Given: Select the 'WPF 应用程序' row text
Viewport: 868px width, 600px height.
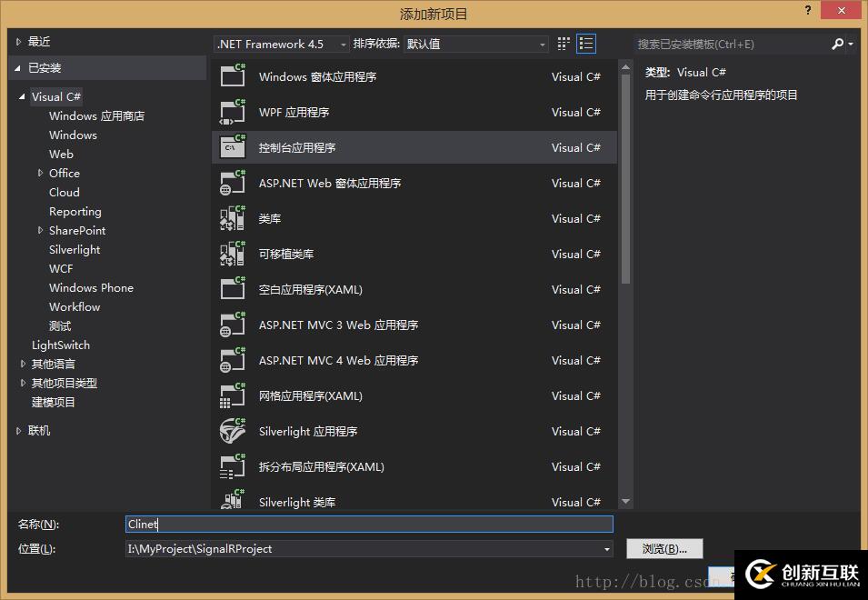Looking at the screenshot, I should click(294, 113).
